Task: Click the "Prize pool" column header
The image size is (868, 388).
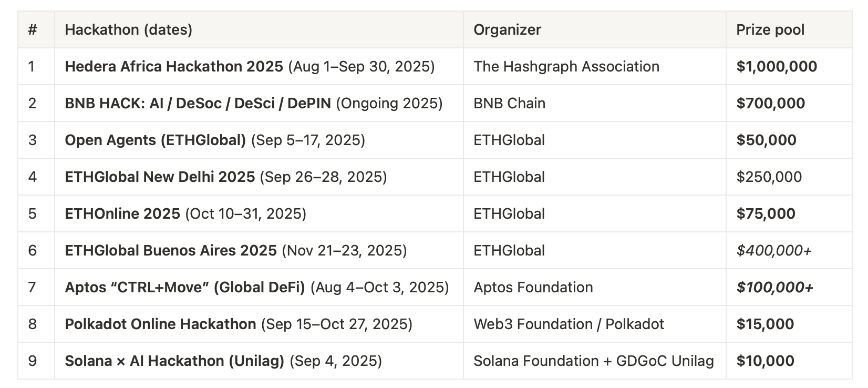Action: pos(770,29)
